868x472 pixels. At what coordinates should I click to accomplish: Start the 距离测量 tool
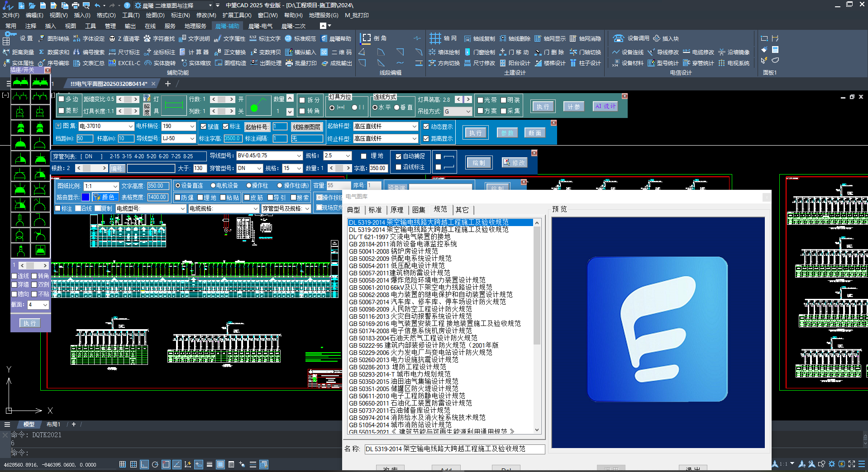(x=19, y=52)
